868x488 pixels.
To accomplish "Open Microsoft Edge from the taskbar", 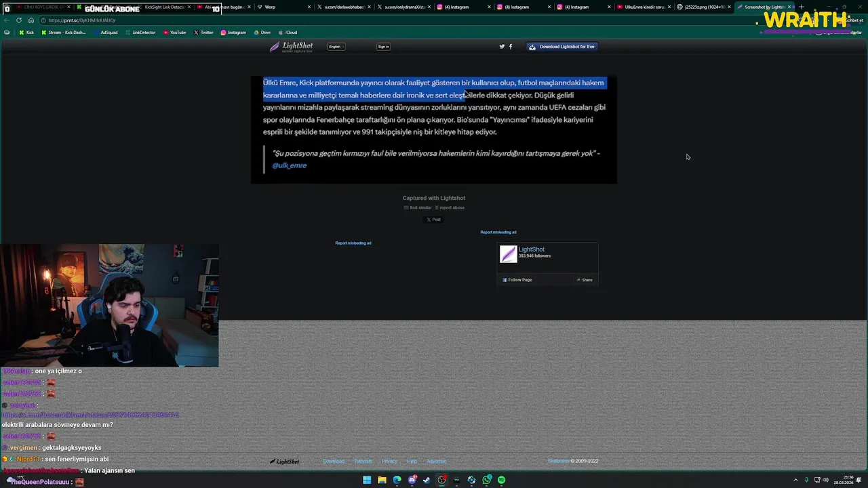I will [397, 480].
